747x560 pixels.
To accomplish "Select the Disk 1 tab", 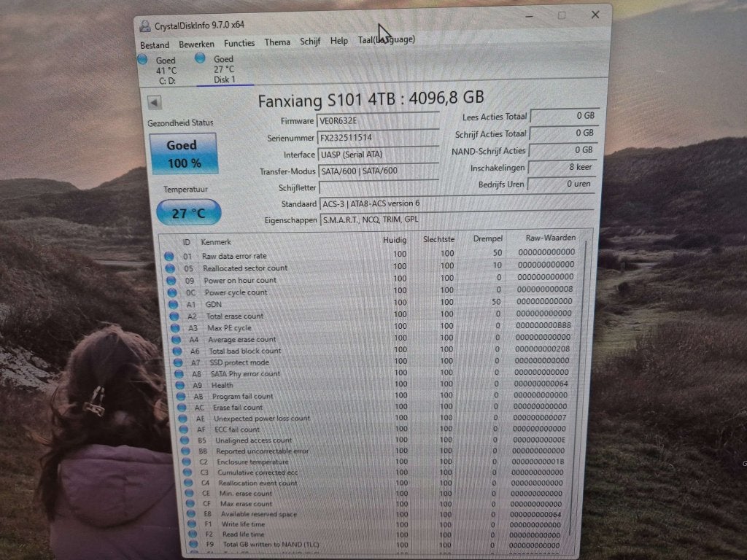I will [x=225, y=69].
